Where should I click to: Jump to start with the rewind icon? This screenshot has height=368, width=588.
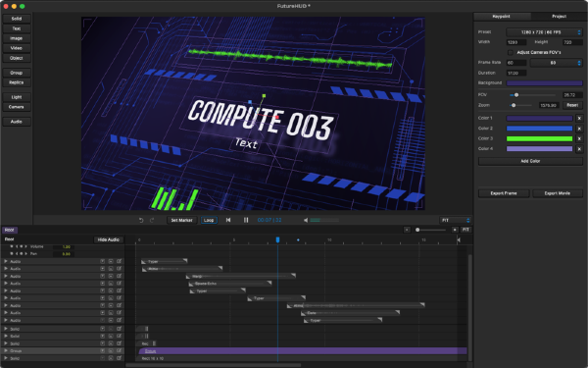[228, 220]
